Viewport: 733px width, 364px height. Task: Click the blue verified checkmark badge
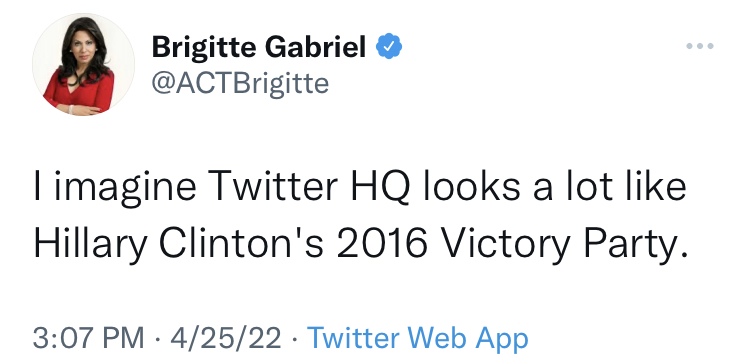(389, 46)
